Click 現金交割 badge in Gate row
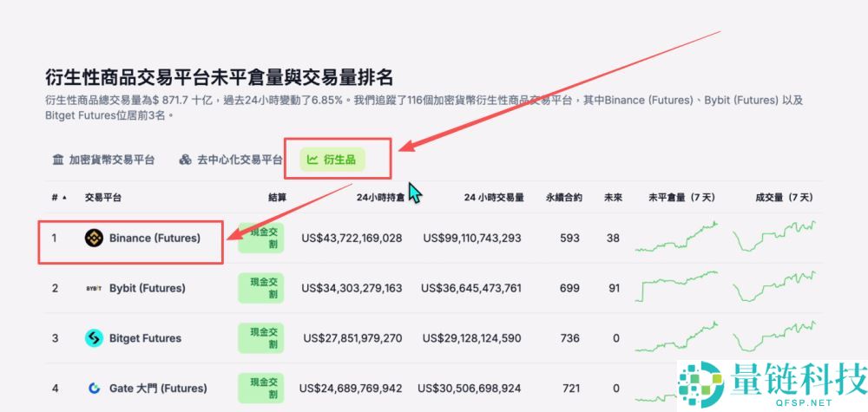Image resolution: width=868 pixels, height=412 pixels. [x=260, y=389]
